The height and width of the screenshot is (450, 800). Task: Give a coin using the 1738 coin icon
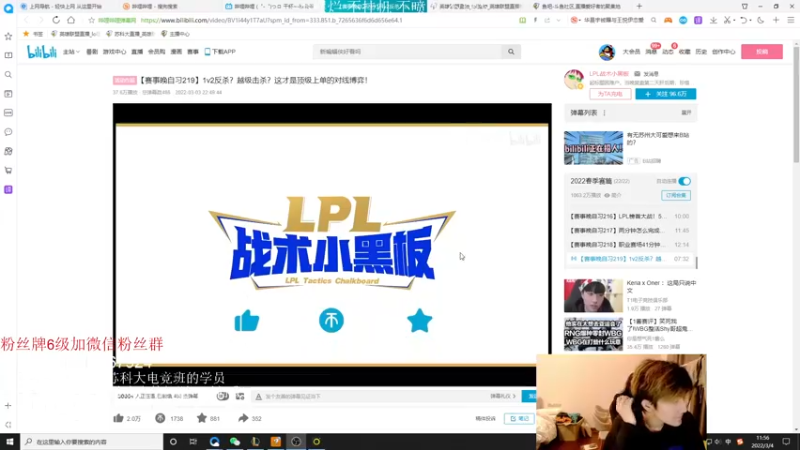point(160,418)
